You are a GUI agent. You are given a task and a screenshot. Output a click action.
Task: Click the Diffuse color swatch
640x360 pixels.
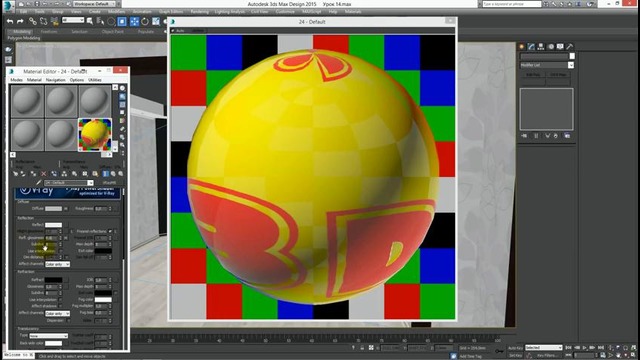click(53, 209)
